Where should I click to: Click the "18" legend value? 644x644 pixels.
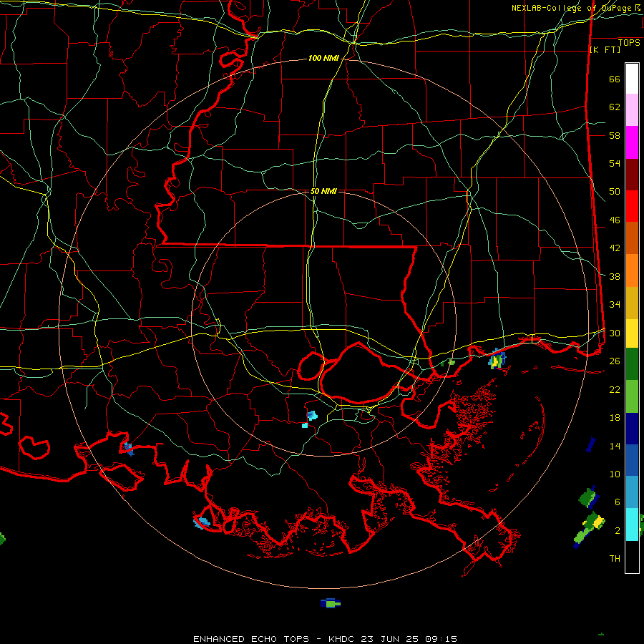click(615, 418)
